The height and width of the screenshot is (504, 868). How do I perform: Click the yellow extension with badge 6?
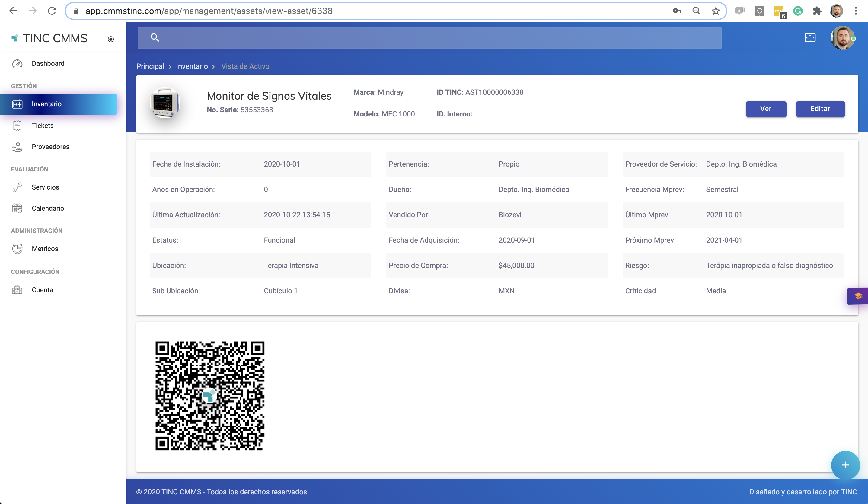tap(779, 12)
